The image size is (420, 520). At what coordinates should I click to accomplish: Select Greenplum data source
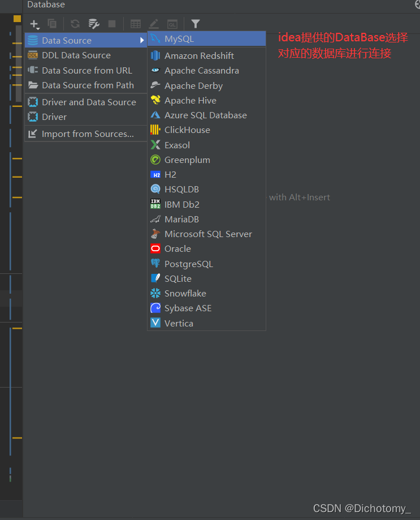click(x=207, y=160)
